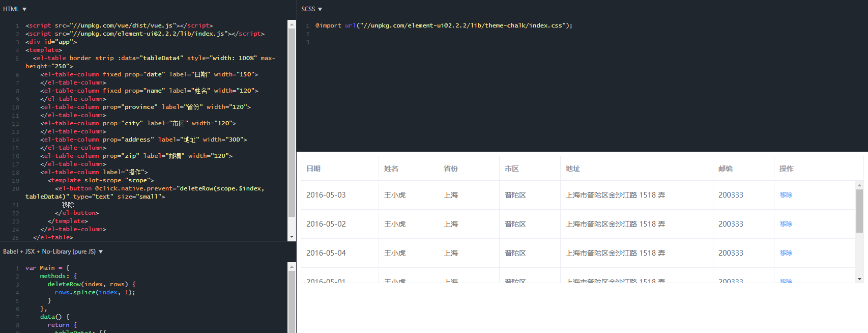Click 200333 in the 2016-05-02 row
This screenshot has height=333, width=868.
click(x=731, y=224)
